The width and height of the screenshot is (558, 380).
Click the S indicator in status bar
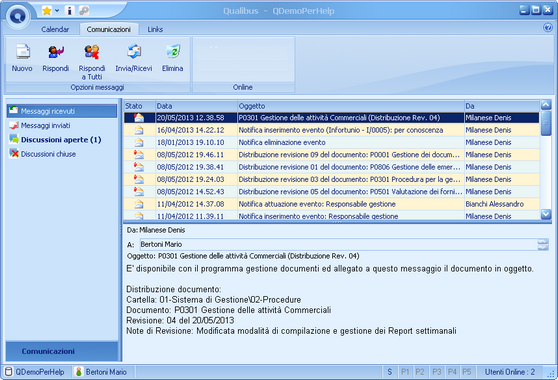(390, 372)
